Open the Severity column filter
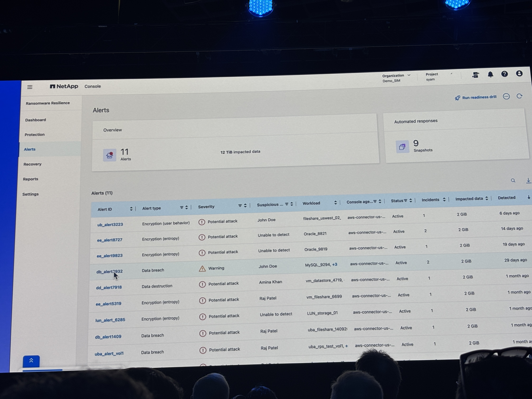Screen dimensions: 532x399 click(240, 205)
